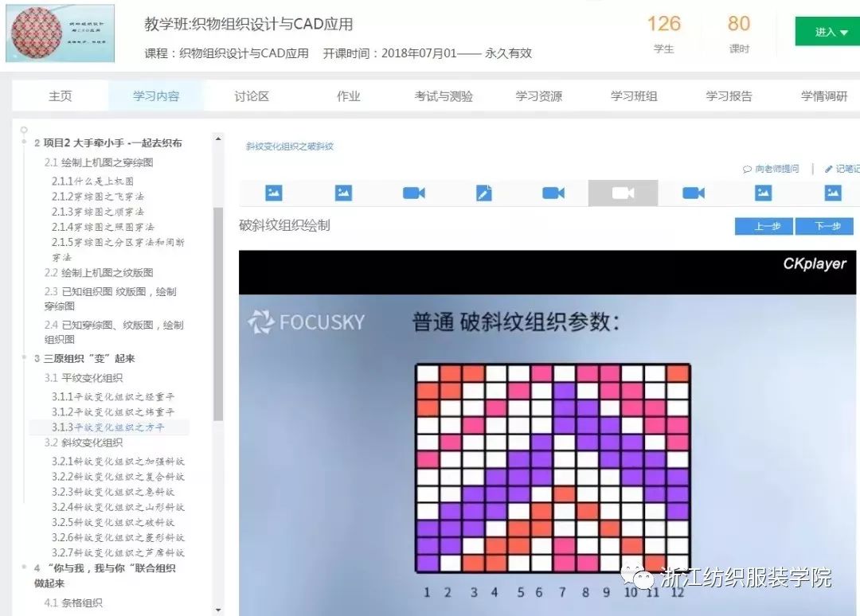
Task: Select the first image slide icon in media strip
Action: pos(274,192)
